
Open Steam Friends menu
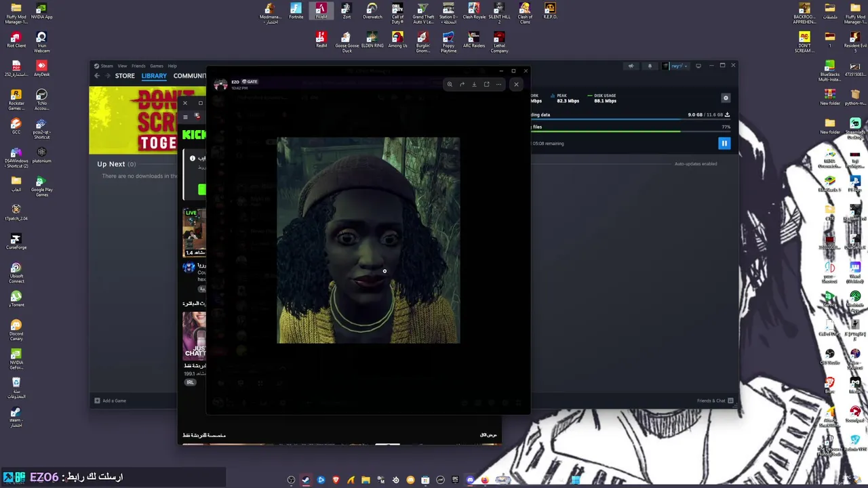tap(138, 66)
